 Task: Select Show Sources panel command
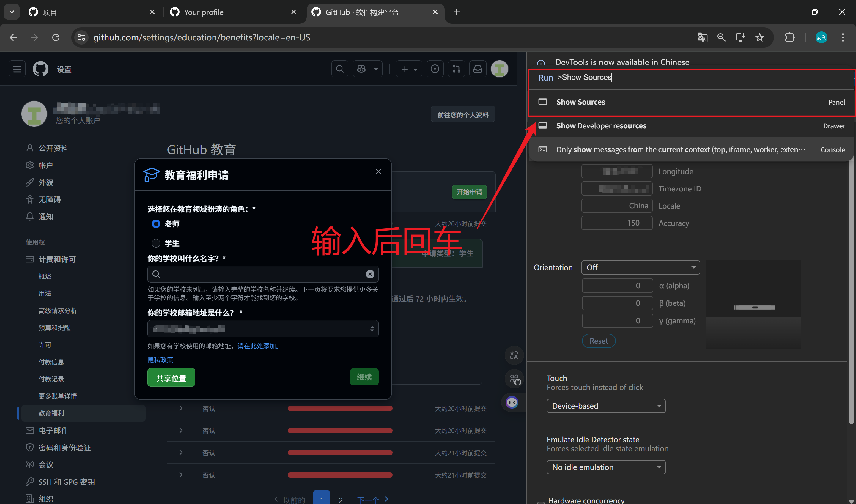(x=580, y=102)
